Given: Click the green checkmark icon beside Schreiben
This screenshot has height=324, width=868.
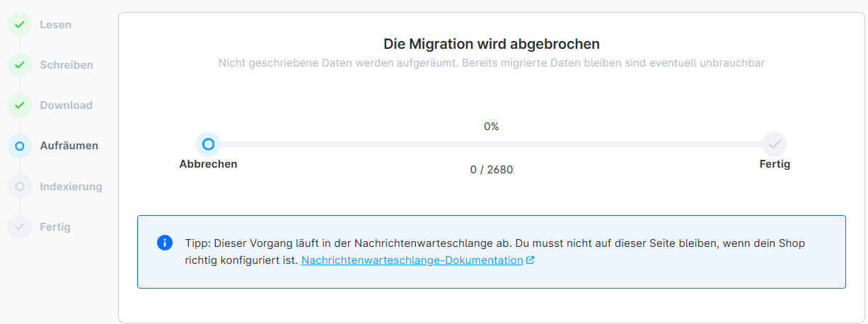Looking at the screenshot, I should click(x=19, y=65).
